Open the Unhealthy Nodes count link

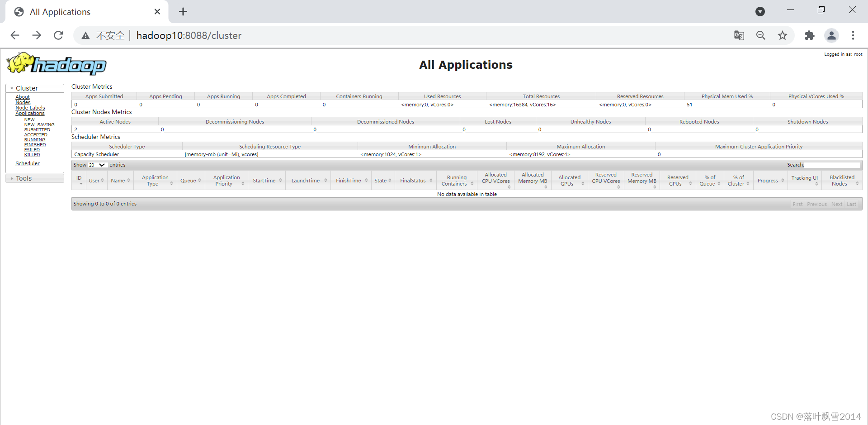coord(540,129)
